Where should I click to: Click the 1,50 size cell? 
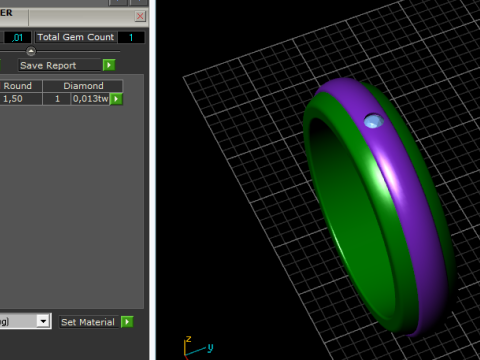tap(21, 99)
